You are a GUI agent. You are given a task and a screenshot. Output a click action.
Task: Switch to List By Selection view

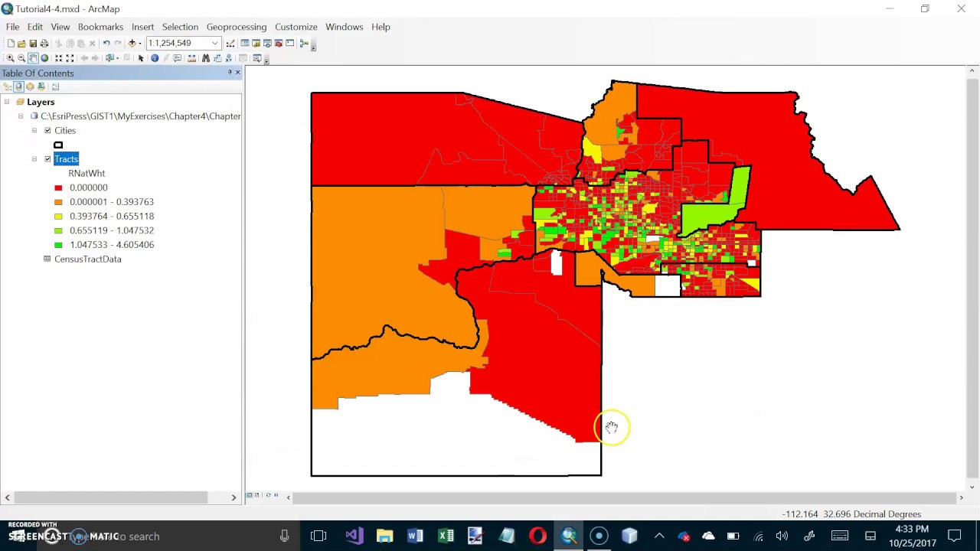[x=41, y=86]
